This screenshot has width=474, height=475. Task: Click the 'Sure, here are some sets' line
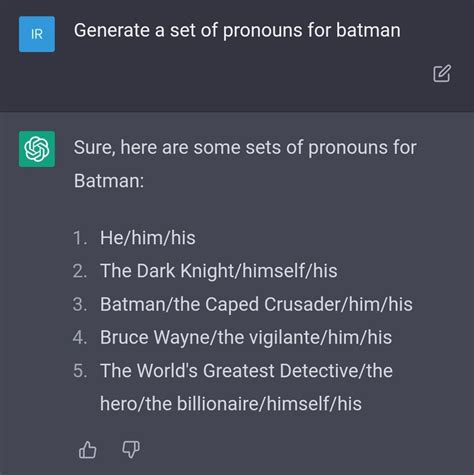coord(245,147)
